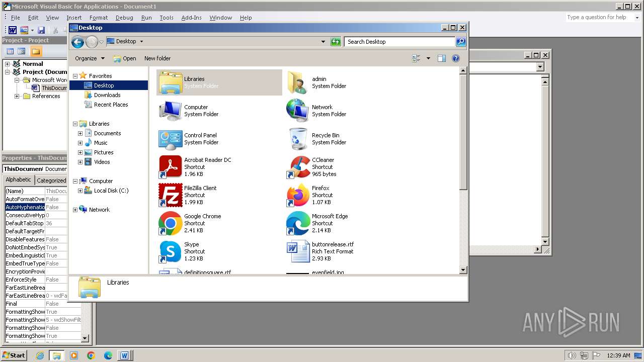644x362 pixels.
Task: Expand Music library node
Action: [x=80, y=143]
